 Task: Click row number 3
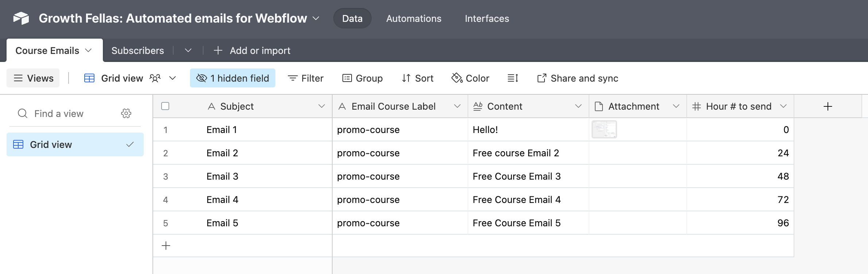pos(166,176)
